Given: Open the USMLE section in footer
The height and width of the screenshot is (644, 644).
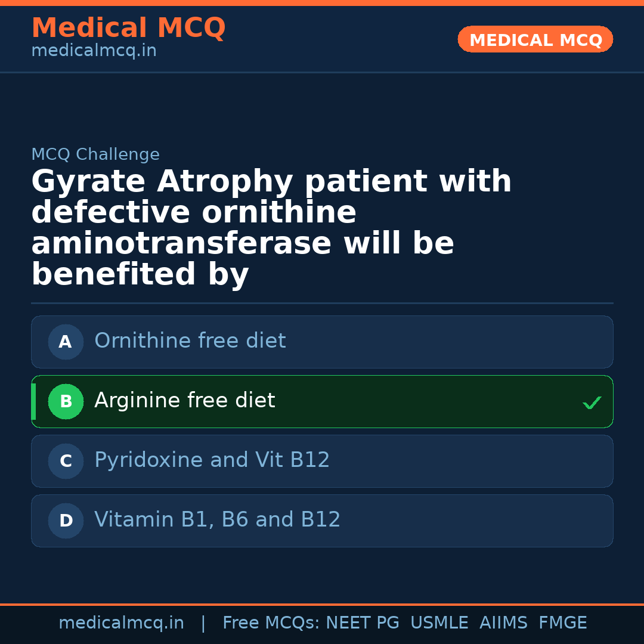Looking at the screenshot, I should pyautogui.click(x=439, y=623).
